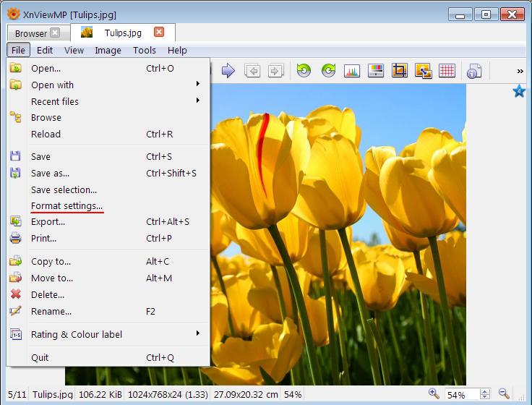532x405 pixels.
Task: Open the image properties info icon
Action: (x=474, y=70)
